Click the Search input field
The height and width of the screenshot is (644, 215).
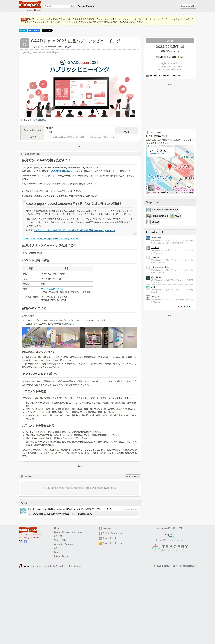pyautogui.click(x=57, y=6)
